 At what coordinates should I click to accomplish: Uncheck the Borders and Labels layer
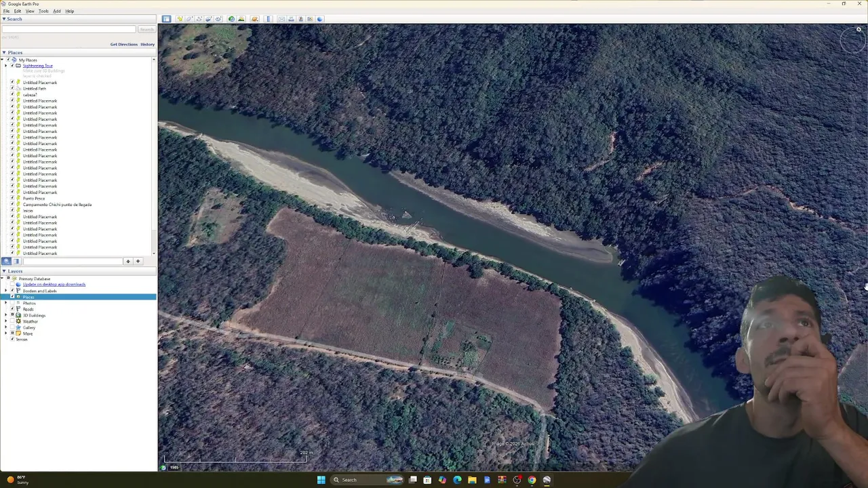tap(12, 291)
